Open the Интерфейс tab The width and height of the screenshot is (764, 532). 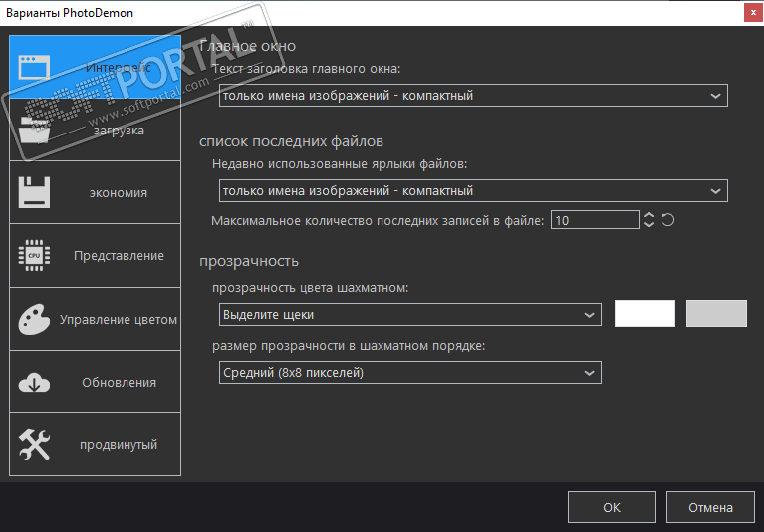pyautogui.click(x=95, y=67)
